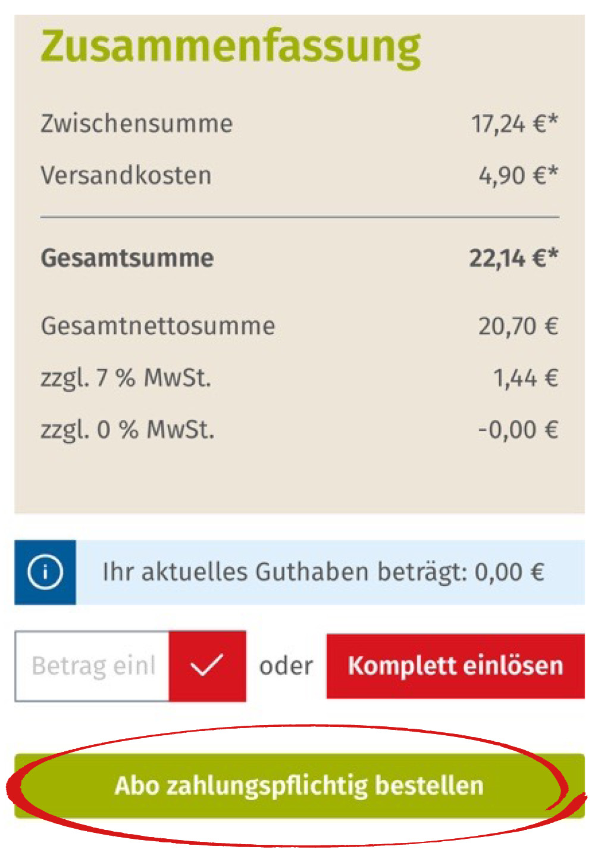Click the word oder between the buttons

[286, 666]
